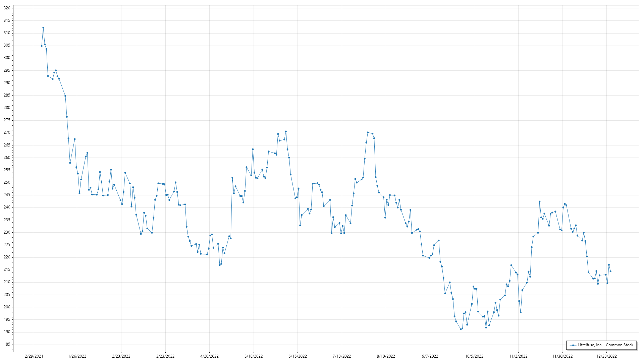This screenshot has width=644, height=362.
Task: Click the 7/13/2022 x-axis date label
Action: click(342, 356)
